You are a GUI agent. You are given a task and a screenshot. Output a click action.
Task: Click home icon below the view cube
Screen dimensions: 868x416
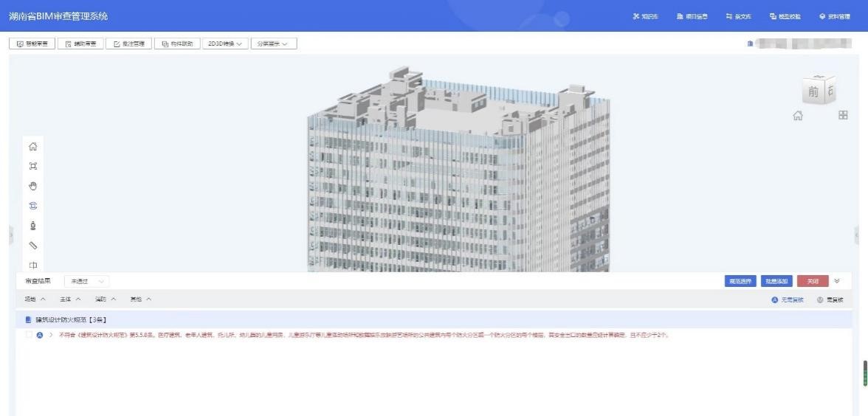798,115
